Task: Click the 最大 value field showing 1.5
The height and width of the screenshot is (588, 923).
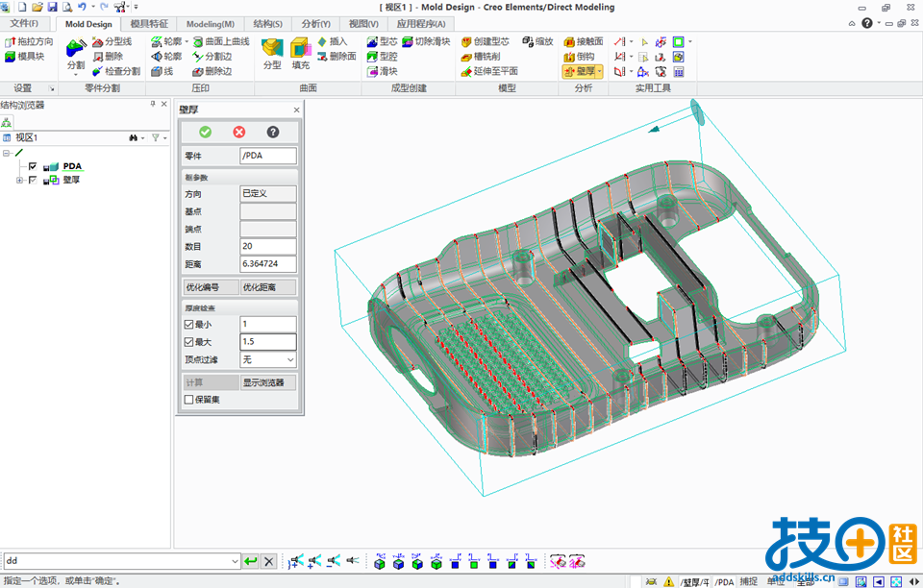Action: coord(268,342)
